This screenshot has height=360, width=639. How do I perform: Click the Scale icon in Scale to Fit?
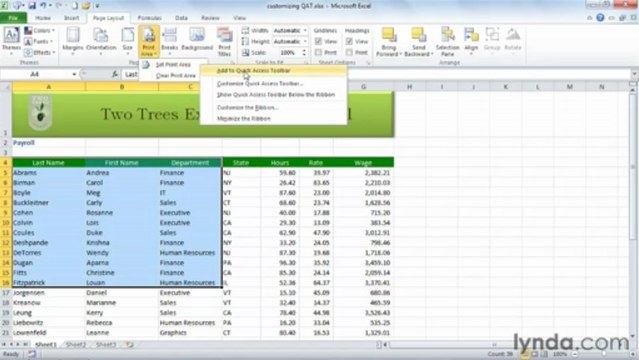coord(245,53)
